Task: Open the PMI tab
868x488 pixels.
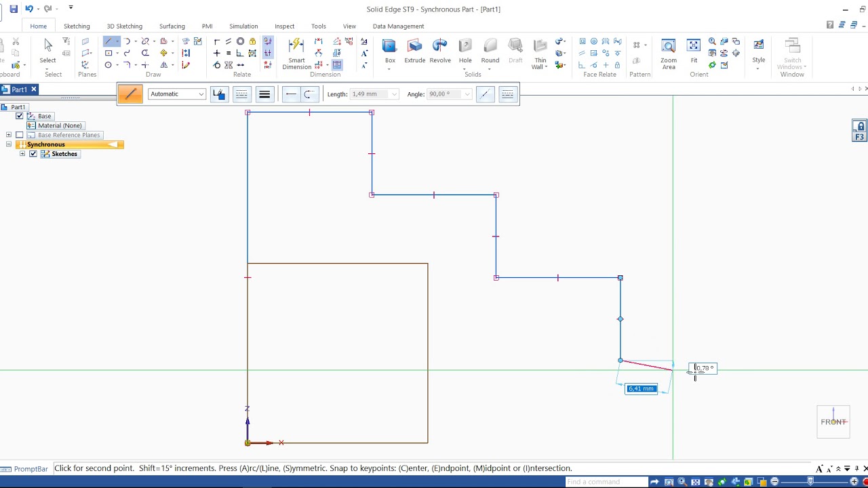Action: tap(208, 26)
